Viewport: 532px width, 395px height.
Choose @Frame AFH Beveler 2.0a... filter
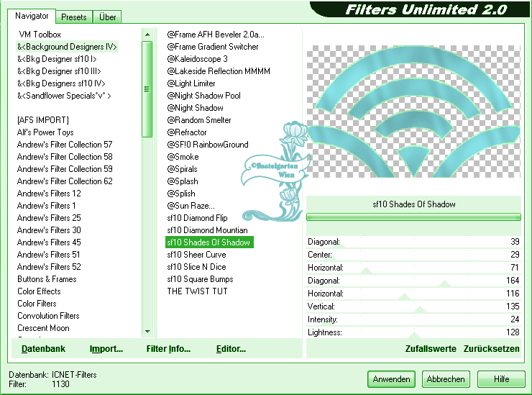coord(216,35)
